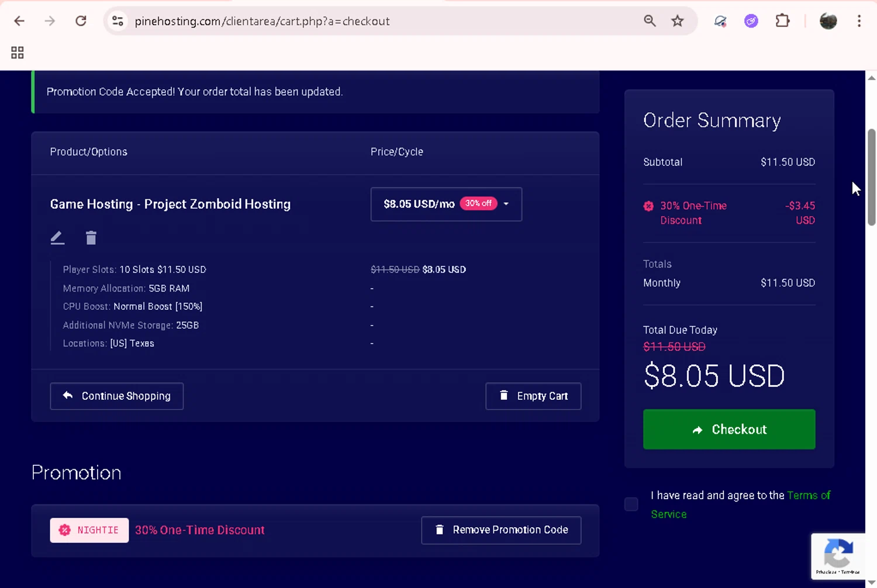Click the reCAPTCHA badge
This screenshot has height=588, width=877.
(x=838, y=556)
